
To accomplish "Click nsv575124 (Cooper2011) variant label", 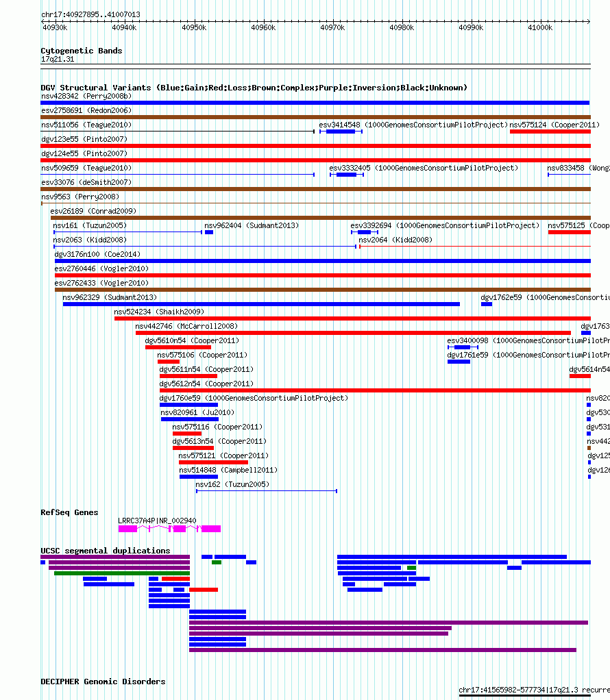I will click(554, 125).
